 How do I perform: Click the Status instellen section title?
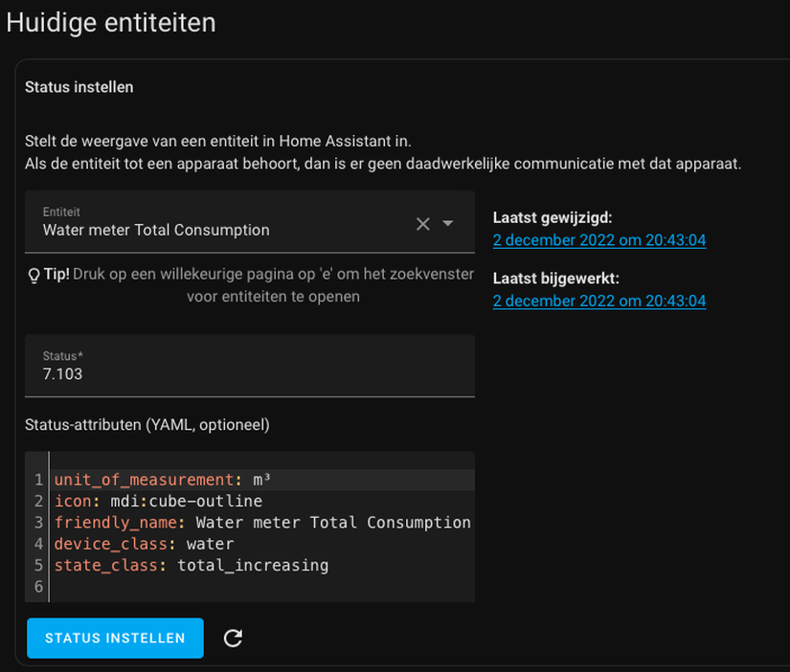coord(79,87)
